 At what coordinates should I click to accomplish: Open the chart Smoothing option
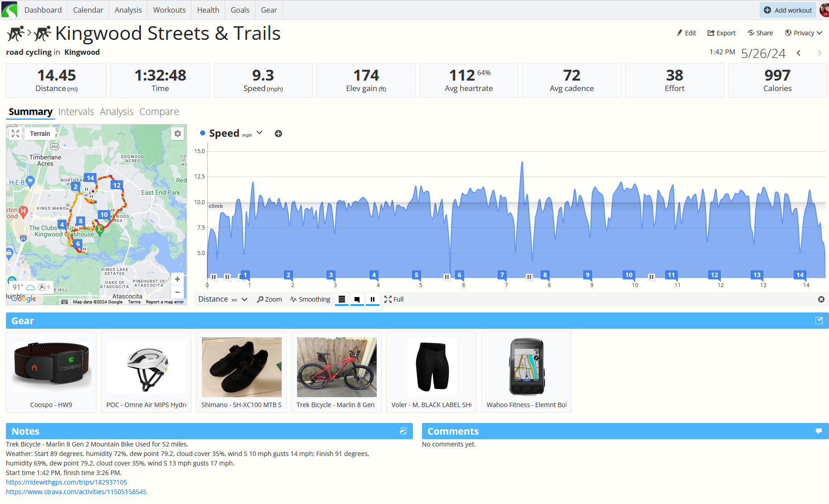[x=310, y=299]
